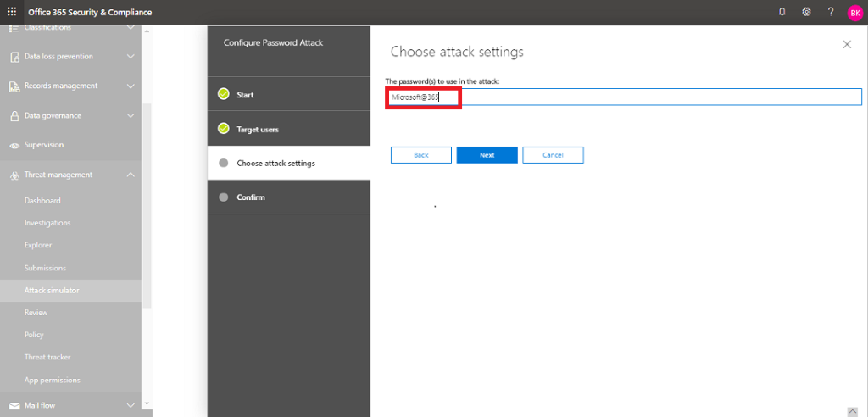868x417 pixels.
Task: Click the Threat management biohazard icon
Action: coord(15,175)
